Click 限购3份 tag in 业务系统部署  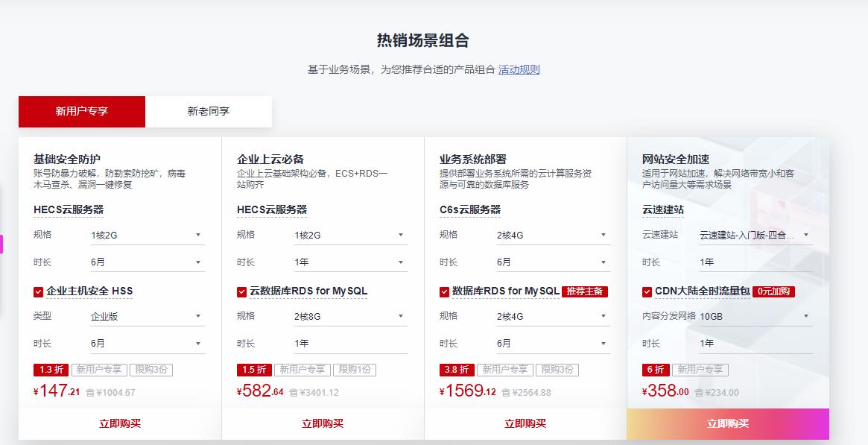[557, 370]
